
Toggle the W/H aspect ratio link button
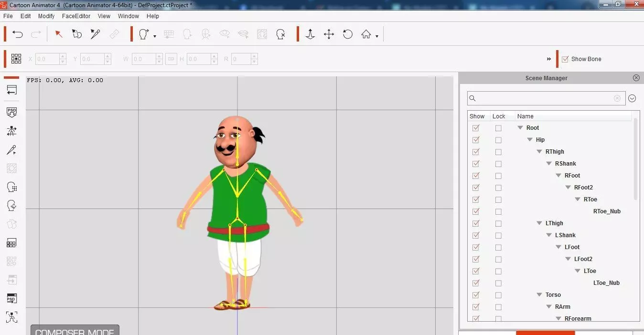(x=172, y=59)
